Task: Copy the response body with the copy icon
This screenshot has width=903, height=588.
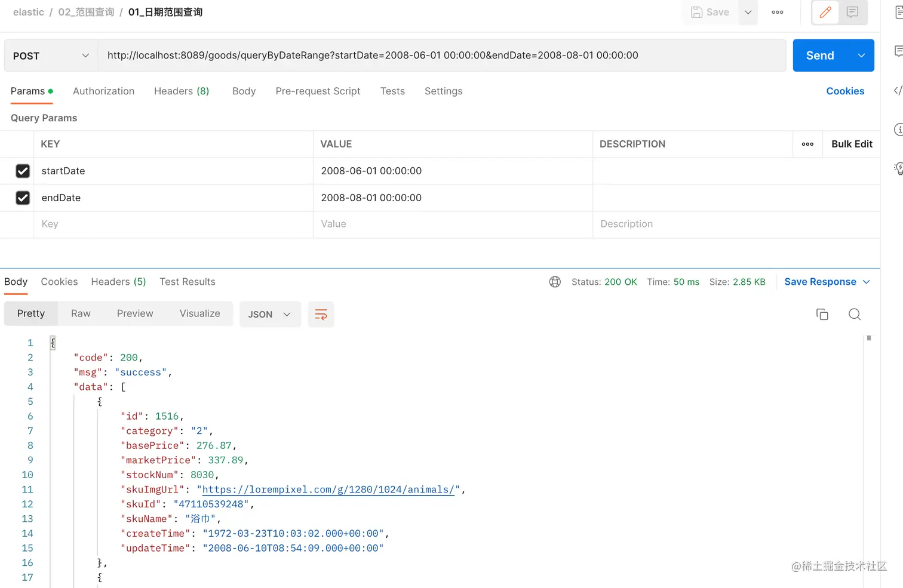Action: [822, 315]
